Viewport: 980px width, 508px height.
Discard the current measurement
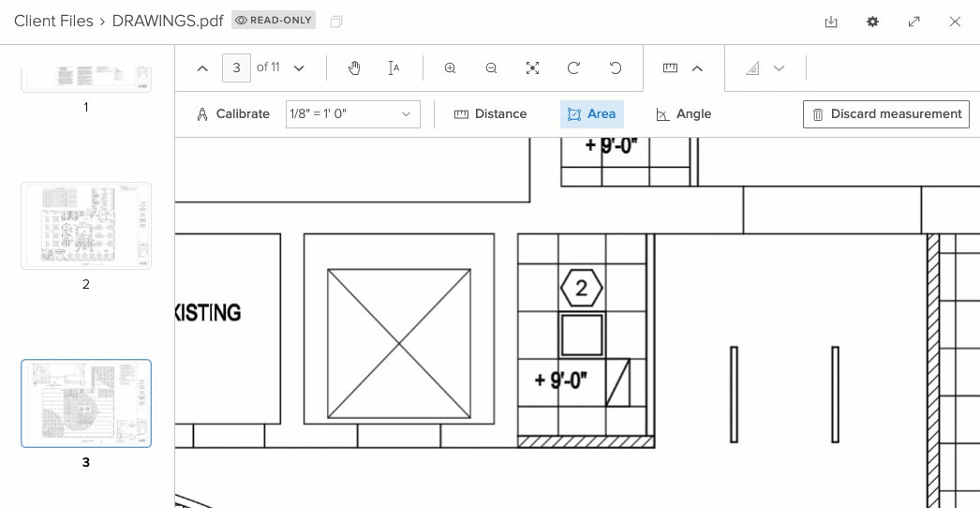coord(885,114)
